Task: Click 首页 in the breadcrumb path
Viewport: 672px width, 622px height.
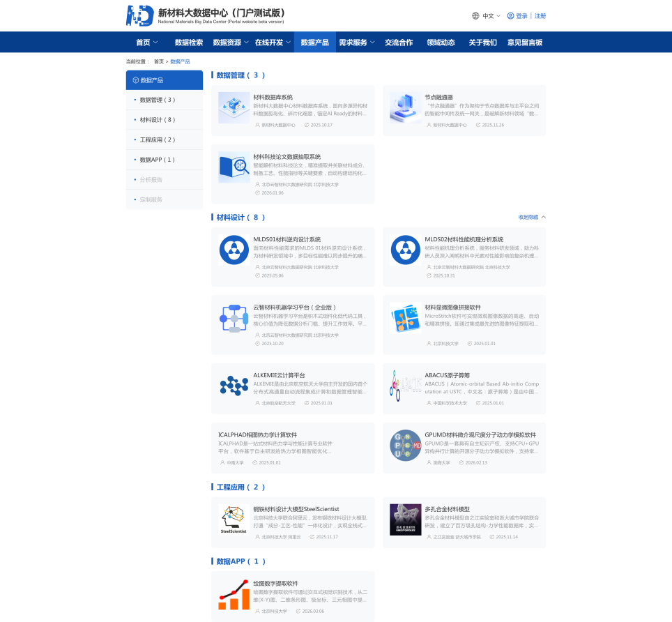Action: (159, 62)
